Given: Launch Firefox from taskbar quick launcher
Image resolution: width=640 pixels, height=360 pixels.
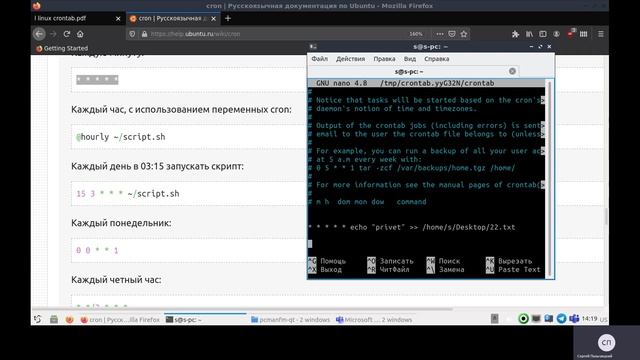Looking at the screenshot, I should [x=69, y=319].
